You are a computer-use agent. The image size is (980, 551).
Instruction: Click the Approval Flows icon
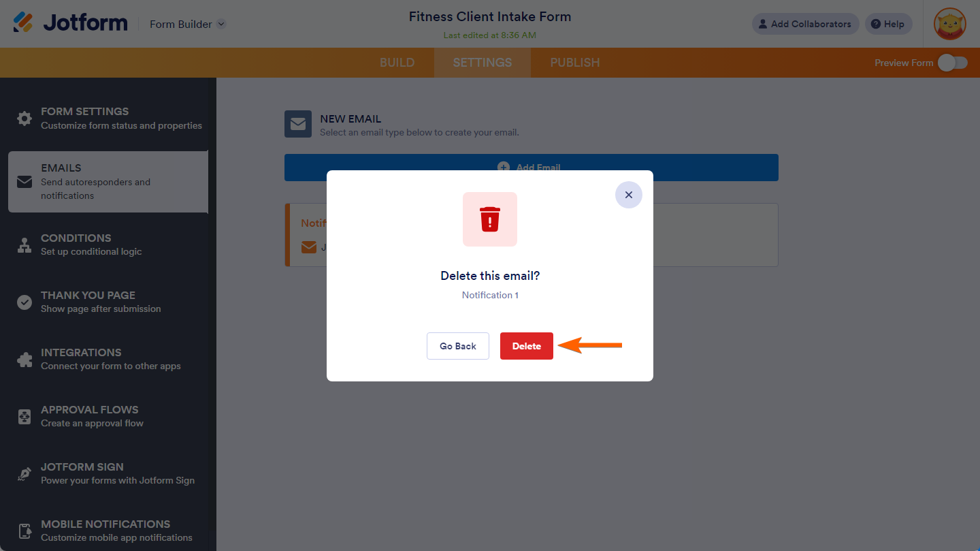[x=24, y=417]
